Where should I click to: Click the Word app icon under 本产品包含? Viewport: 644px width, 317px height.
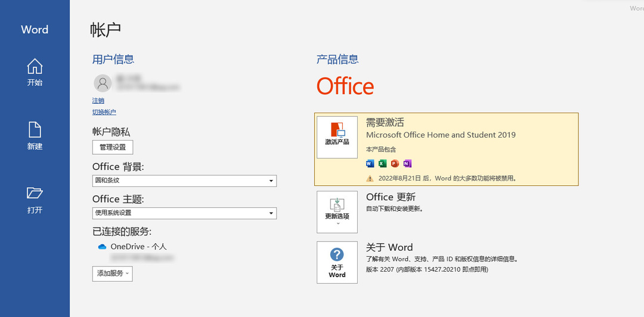pyautogui.click(x=370, y=163)
